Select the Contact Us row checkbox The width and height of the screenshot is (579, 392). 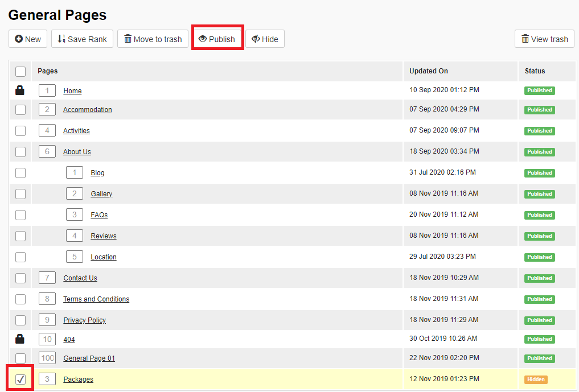point(20,278)
